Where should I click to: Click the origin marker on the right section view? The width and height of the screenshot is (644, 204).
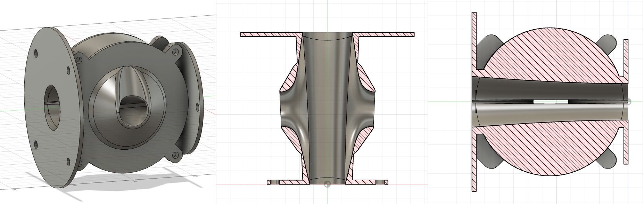coord(629,102)
